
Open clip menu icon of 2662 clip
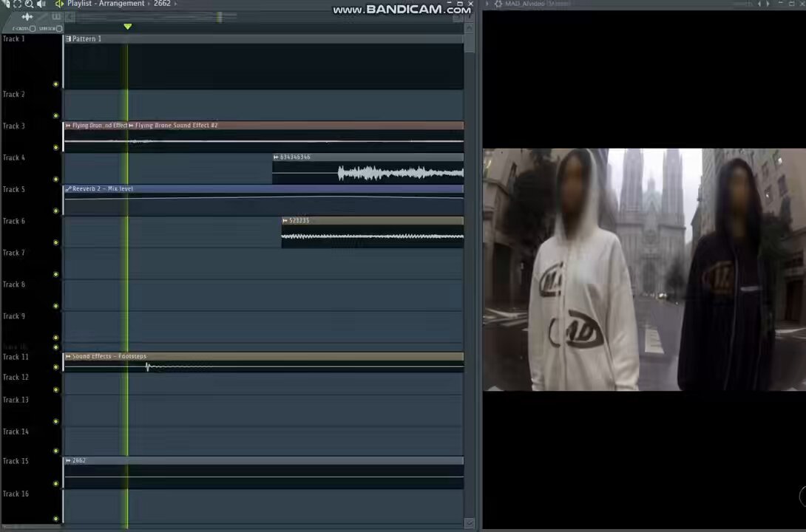click(68, 460)
